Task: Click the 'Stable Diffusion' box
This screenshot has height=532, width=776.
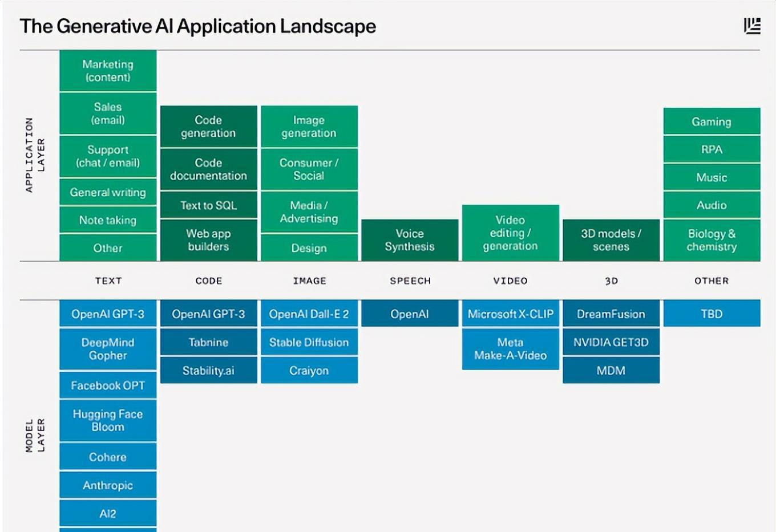Action: 309,342
